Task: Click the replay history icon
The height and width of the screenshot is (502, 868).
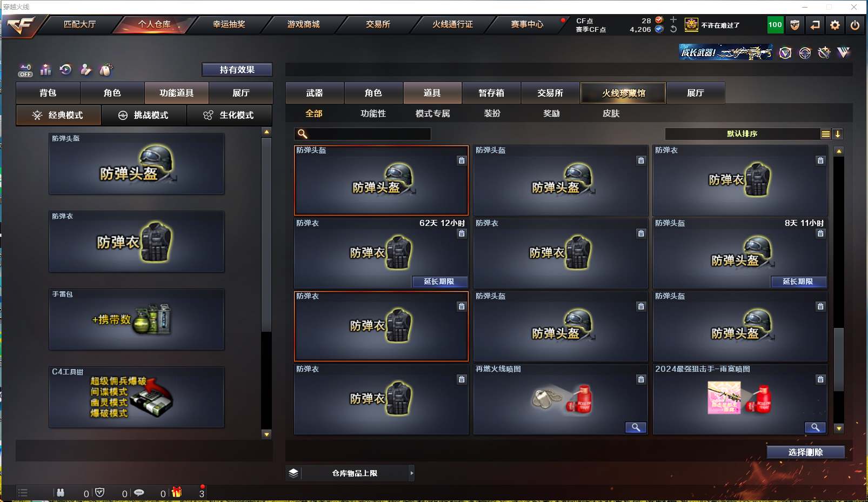Action: 65,70
